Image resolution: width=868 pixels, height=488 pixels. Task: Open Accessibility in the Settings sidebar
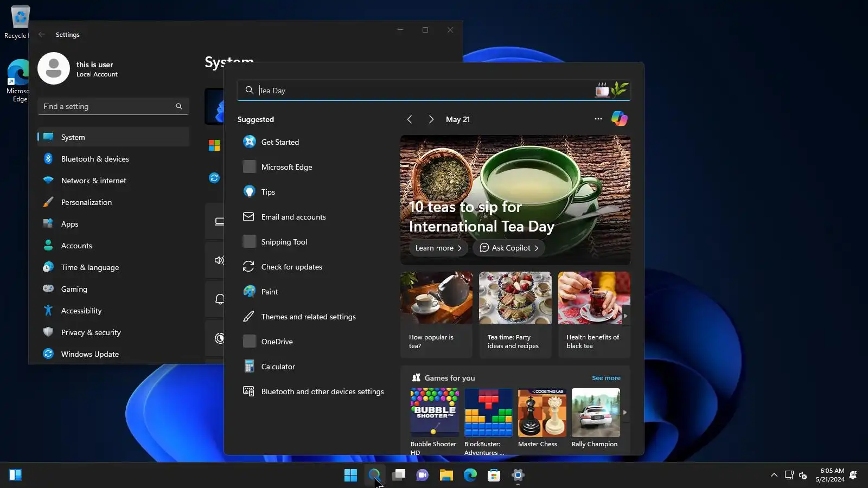point(113,311)
